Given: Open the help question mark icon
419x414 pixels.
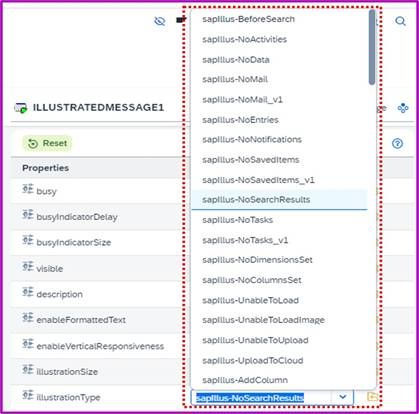Looking at the screenshot, I should coord(397,144).
